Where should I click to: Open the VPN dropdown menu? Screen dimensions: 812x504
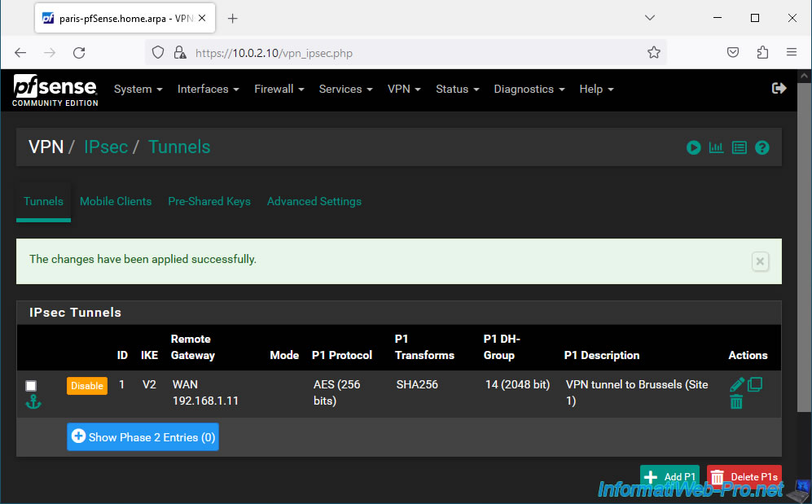click(x=404, y=90)
